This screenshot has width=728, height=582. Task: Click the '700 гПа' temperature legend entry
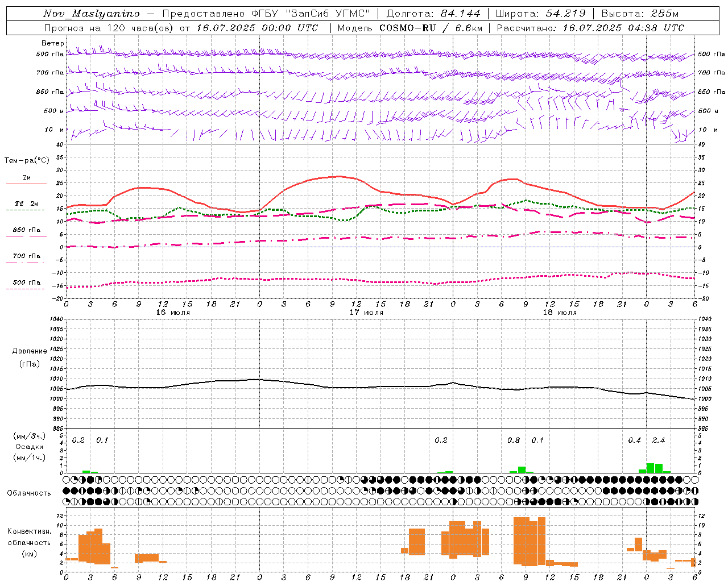coord(27,256)
